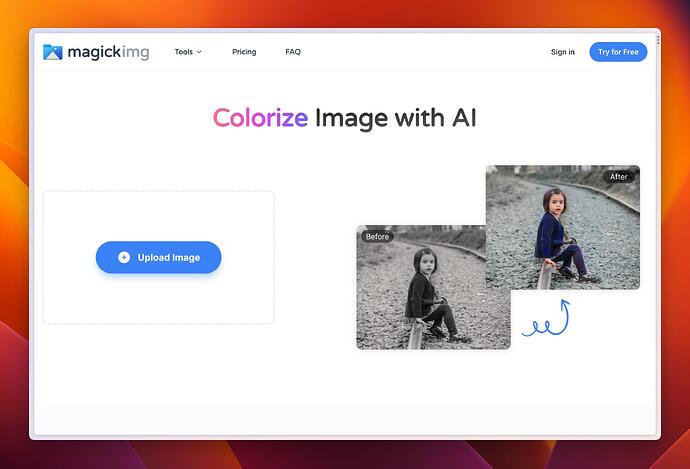The image size is (690, 469).
Task: Click the magickimg logo icon
Action: 53,52
